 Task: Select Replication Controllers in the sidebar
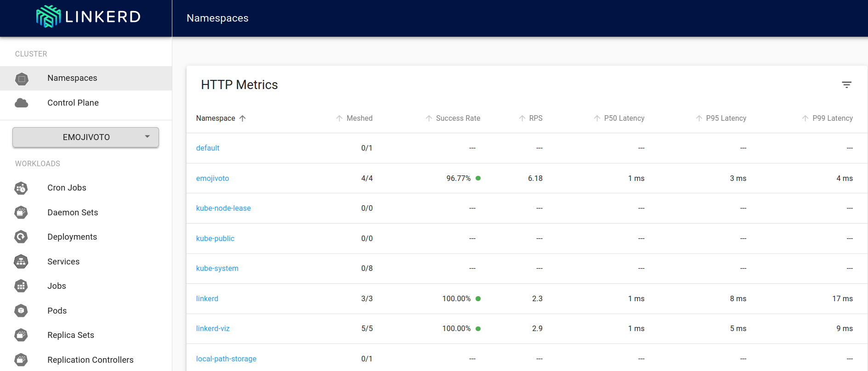point(91,360)
